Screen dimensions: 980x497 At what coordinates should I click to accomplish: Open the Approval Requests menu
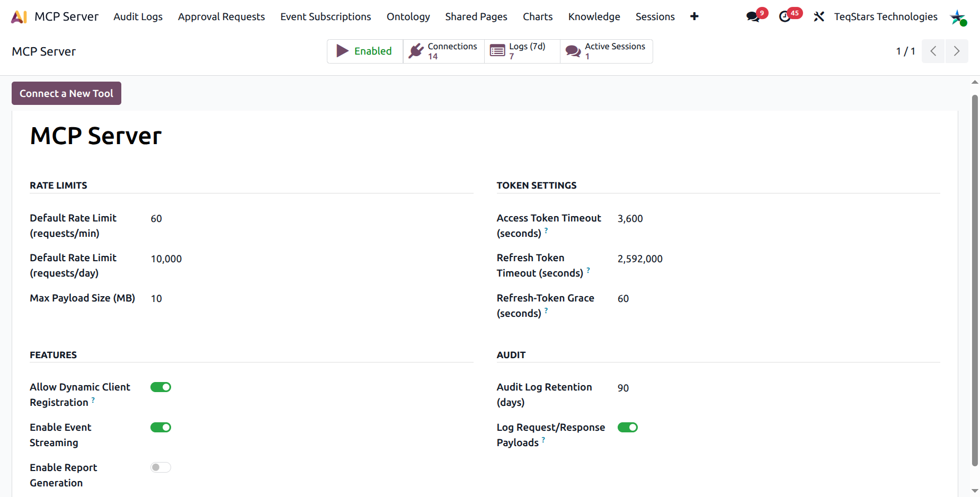point(221,16)
